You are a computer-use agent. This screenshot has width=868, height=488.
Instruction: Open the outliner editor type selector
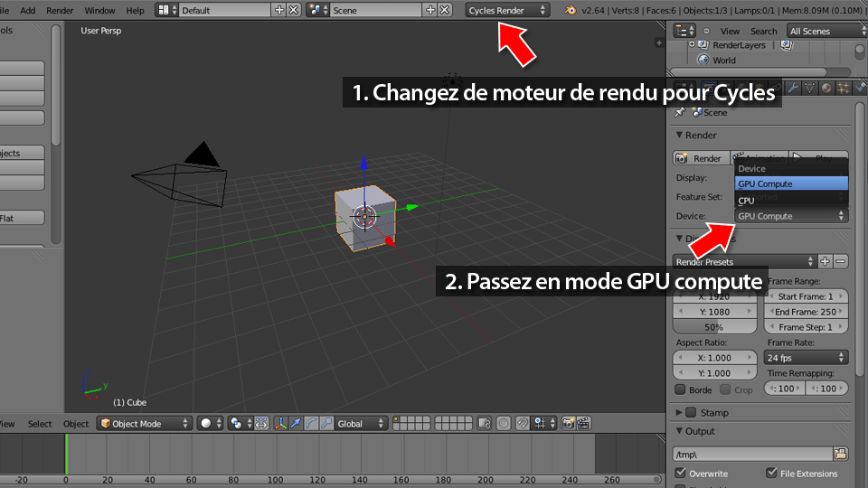coord(684,31)
